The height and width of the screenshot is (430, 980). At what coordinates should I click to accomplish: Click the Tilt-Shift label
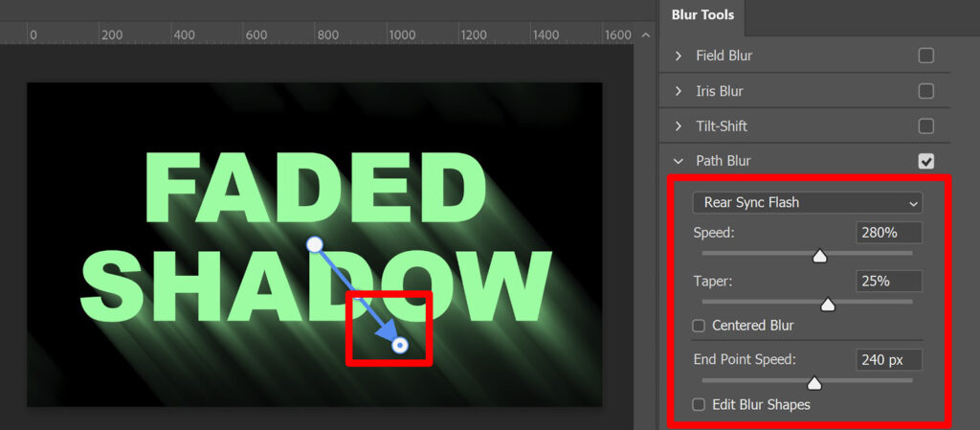pos(722,126)
